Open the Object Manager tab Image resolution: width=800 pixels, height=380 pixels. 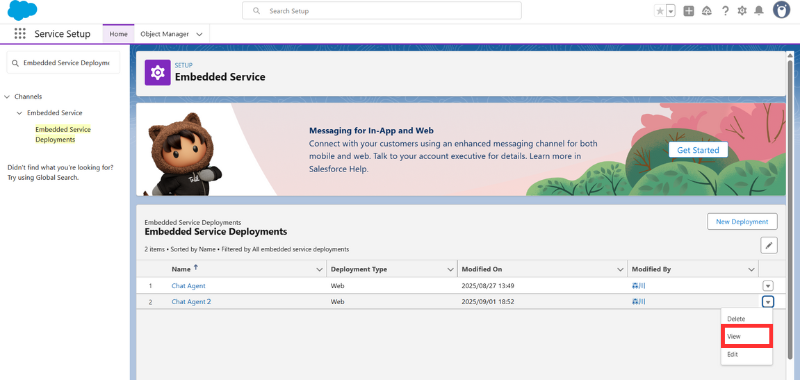(x=165, y=34)
